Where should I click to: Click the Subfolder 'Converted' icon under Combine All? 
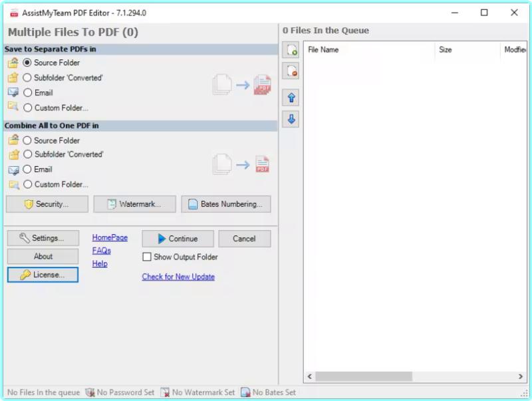[13, 154]
